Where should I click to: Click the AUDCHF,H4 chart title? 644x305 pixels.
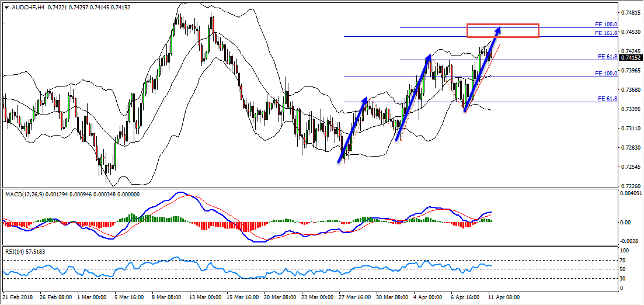(x=27, y=8)
